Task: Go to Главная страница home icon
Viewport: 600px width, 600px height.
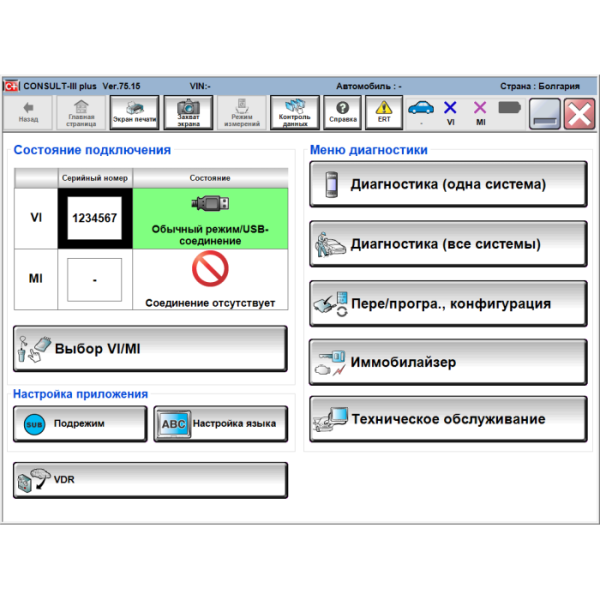Action: pos(81,111)
